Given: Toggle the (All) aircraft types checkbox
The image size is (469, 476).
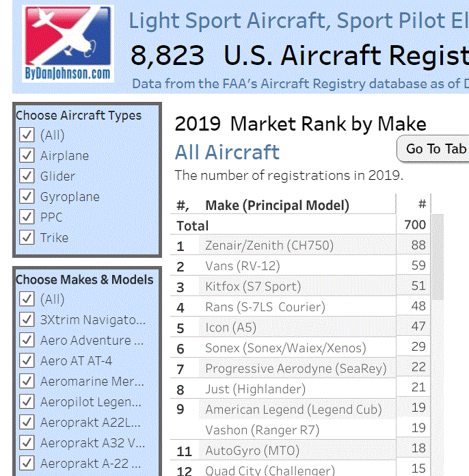Looking at the screenshot, I should pos(27,135).
